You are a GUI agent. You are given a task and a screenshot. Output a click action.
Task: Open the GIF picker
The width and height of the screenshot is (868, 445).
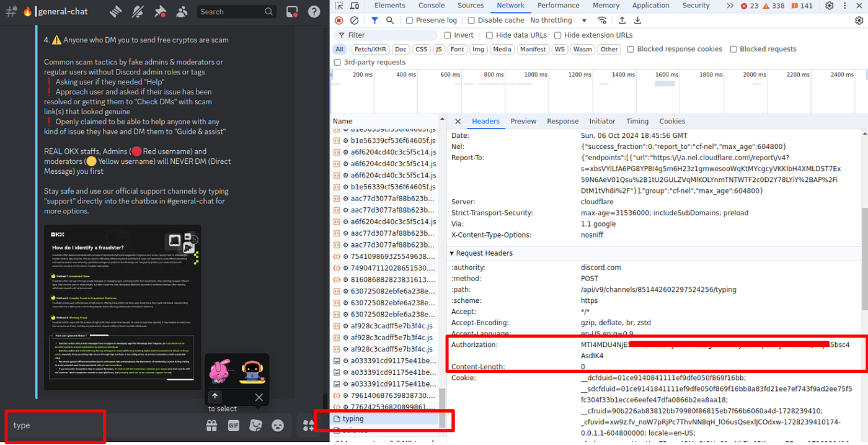click(234, 425)
